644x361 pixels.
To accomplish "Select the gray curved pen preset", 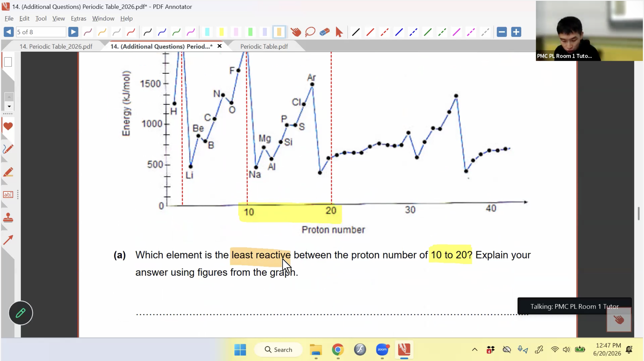I will coord(117,32).
